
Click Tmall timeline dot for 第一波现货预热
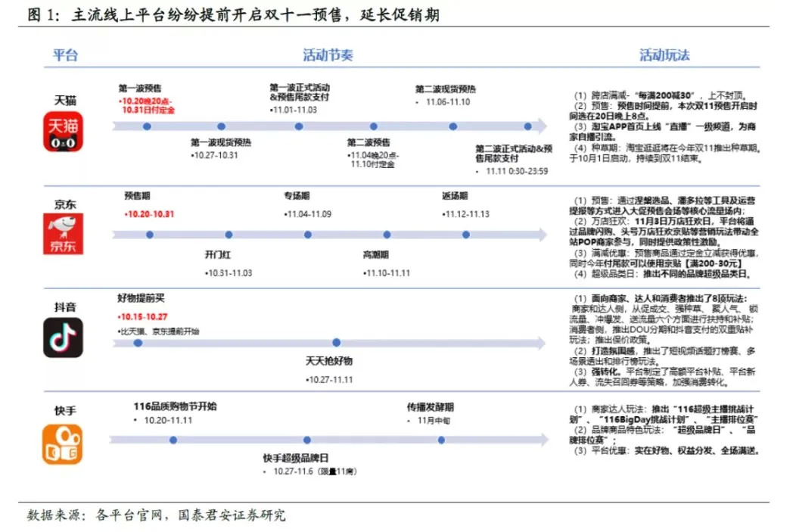221,126
